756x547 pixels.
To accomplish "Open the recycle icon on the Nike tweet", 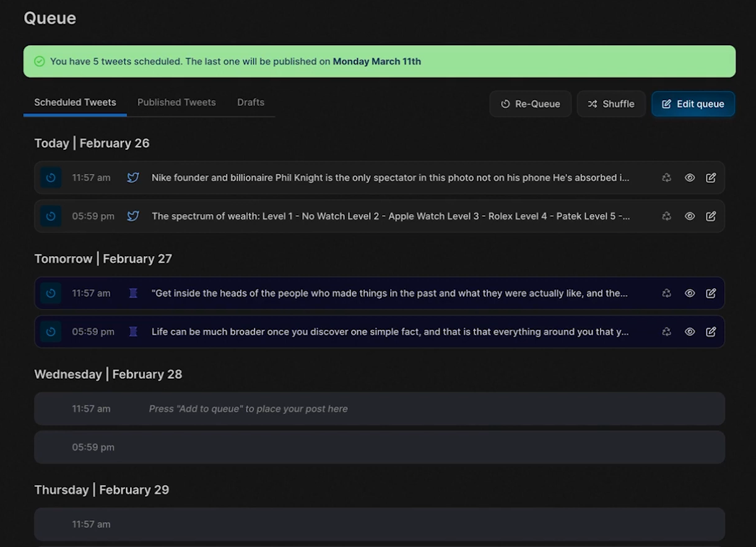I will click(x=666, y=178).
